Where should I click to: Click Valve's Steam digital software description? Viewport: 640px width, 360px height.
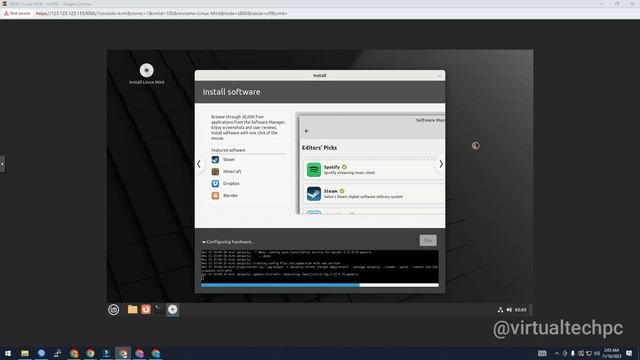tap(363, 197)
